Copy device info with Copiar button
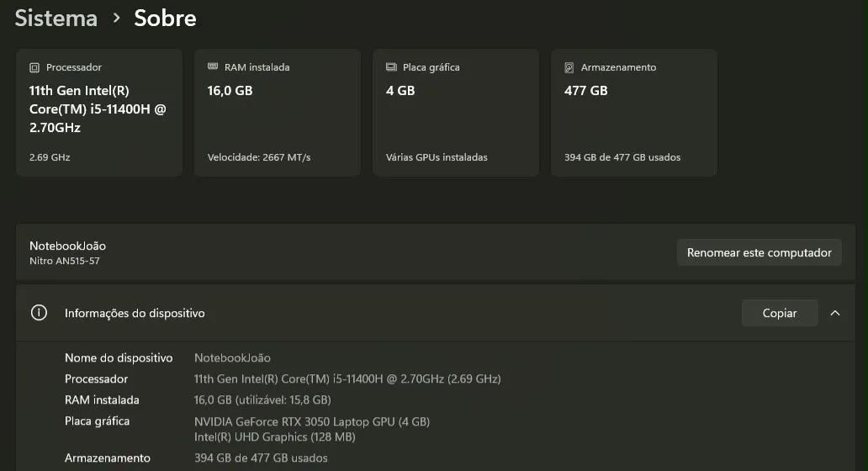Image resolution: width=868 pixels, height=471 pixels. (x=780, y=313)
